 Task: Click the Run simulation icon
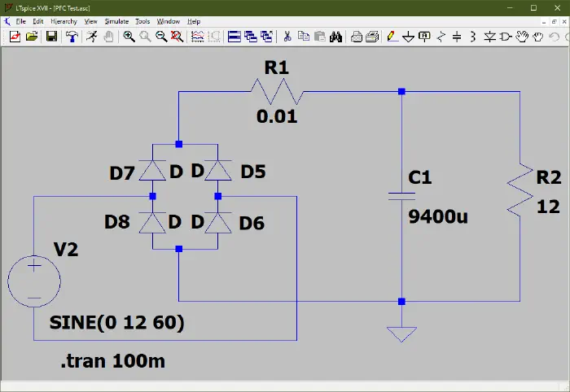tap(93, 37)
